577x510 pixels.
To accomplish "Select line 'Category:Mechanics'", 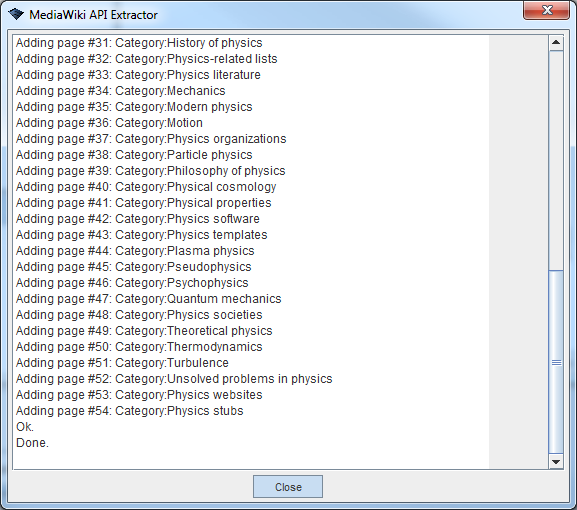I will point(121,91).
